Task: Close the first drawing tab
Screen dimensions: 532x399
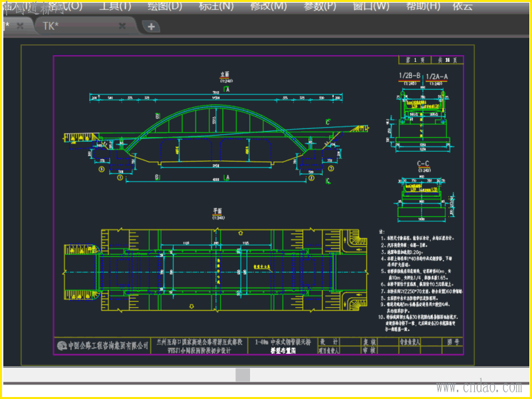Action: (x=20, y=26)
